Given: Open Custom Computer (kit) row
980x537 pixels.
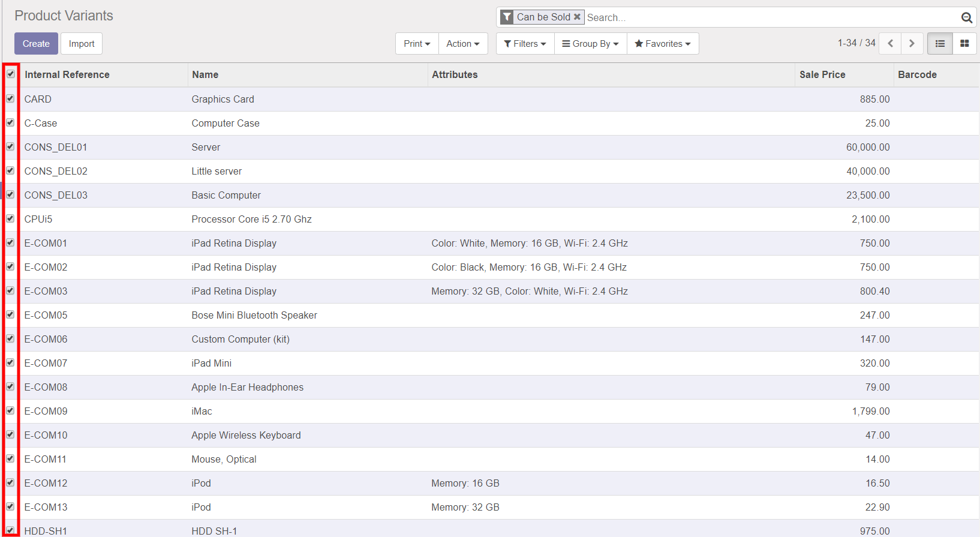Looking at the screenshot, I should coord(491,339).
